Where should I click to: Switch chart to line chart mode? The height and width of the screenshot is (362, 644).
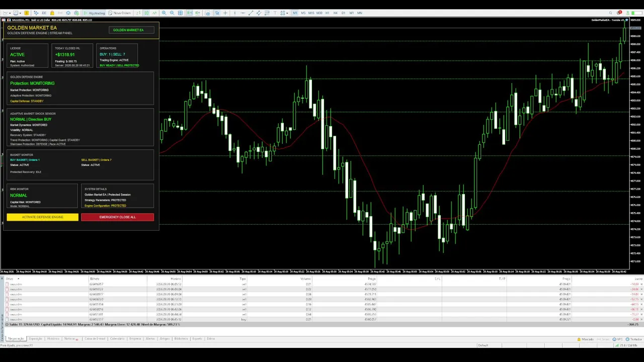tap(154, 13)
